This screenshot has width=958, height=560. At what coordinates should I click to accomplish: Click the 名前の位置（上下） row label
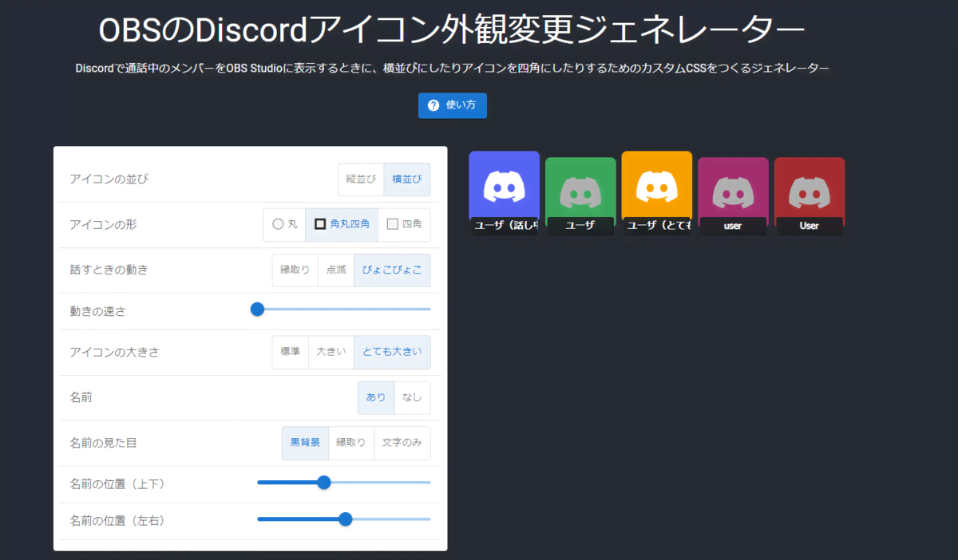[x=118, y=483]
